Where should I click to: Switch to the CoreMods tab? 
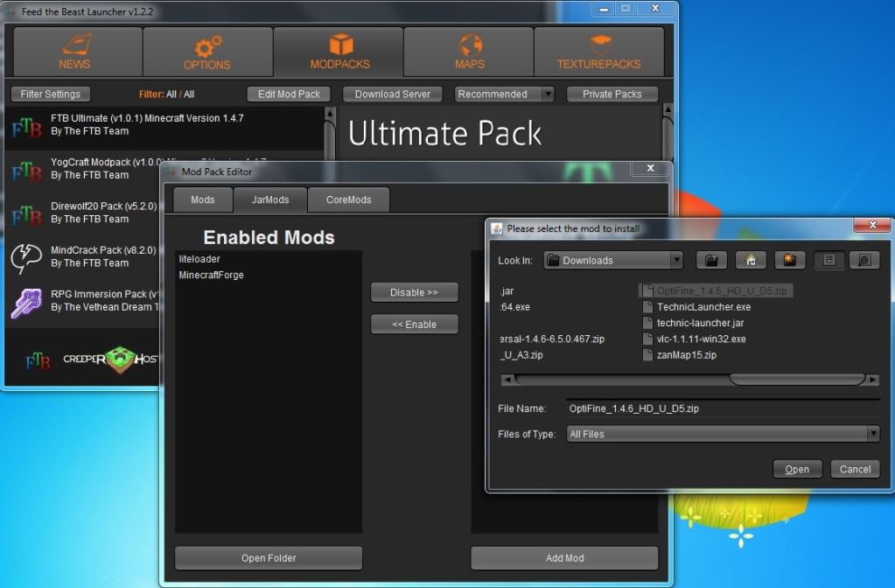pos(349,199)
